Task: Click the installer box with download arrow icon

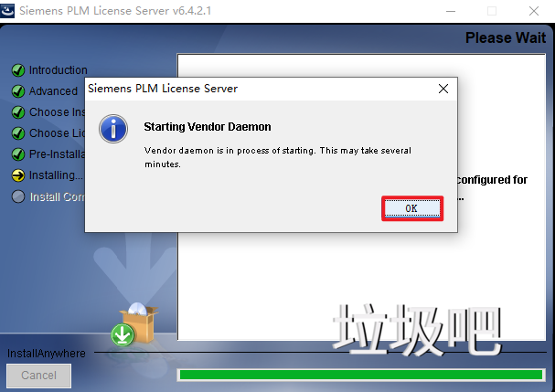Action: point(134,324)
